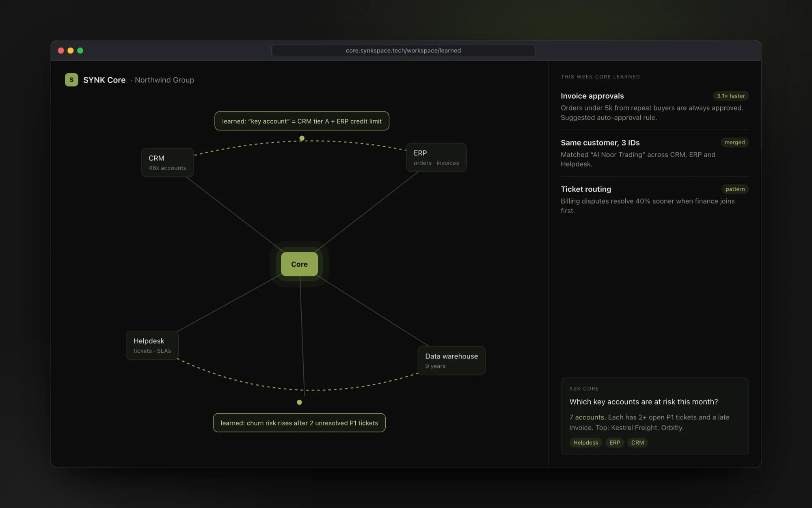Click the SYNK Core title text

104,80
